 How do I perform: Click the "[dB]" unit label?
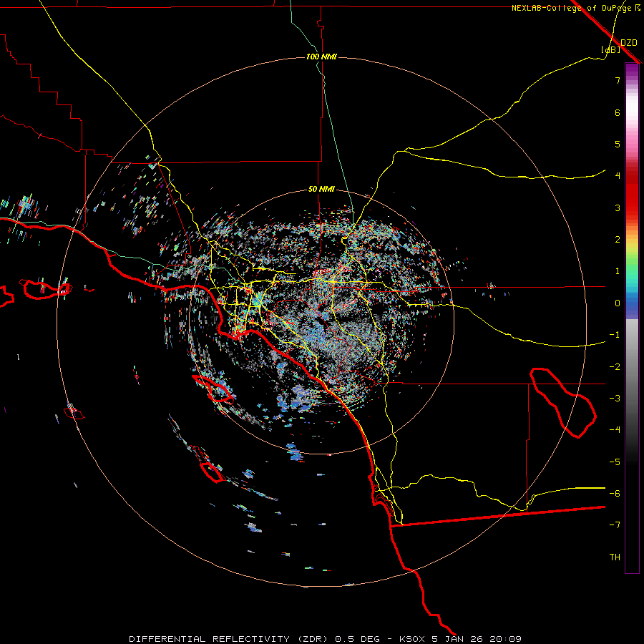(x=610, y=49)
